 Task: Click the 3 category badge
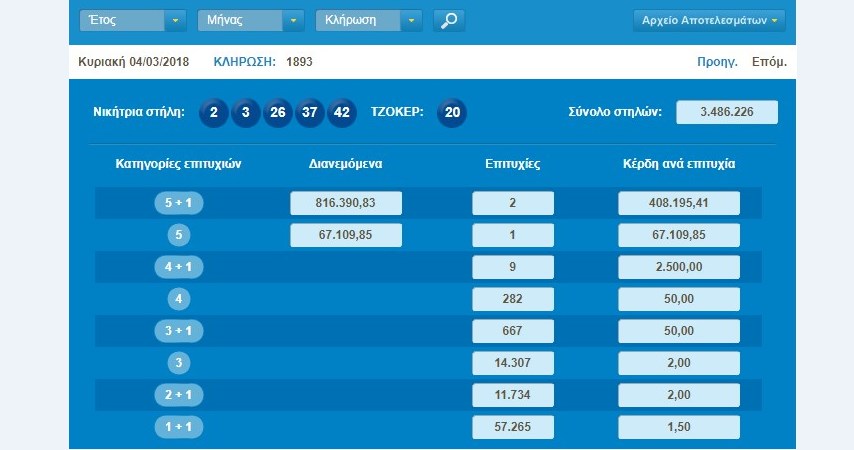[x=179, y=363]
